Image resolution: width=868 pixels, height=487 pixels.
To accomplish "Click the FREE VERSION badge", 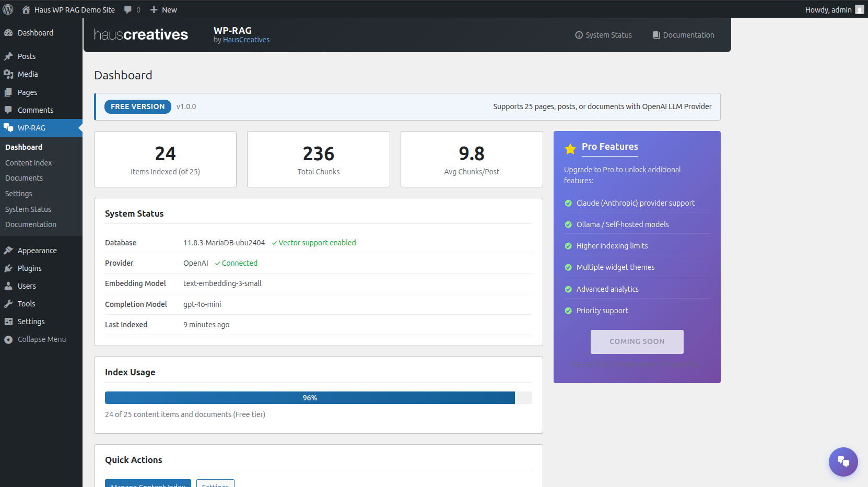I will pyautogui.click(x=138, y=106).
